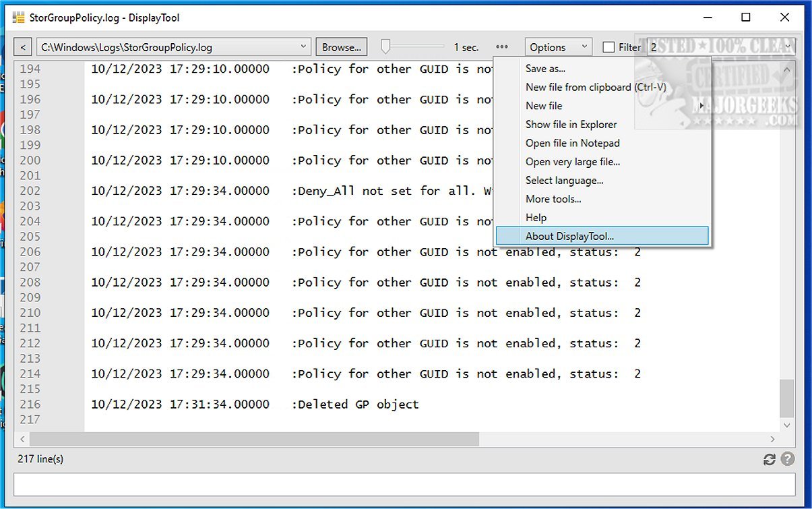The image size is (812, 509).
Task: Click the refresh icon in status bar
Action: coord(769,460)
